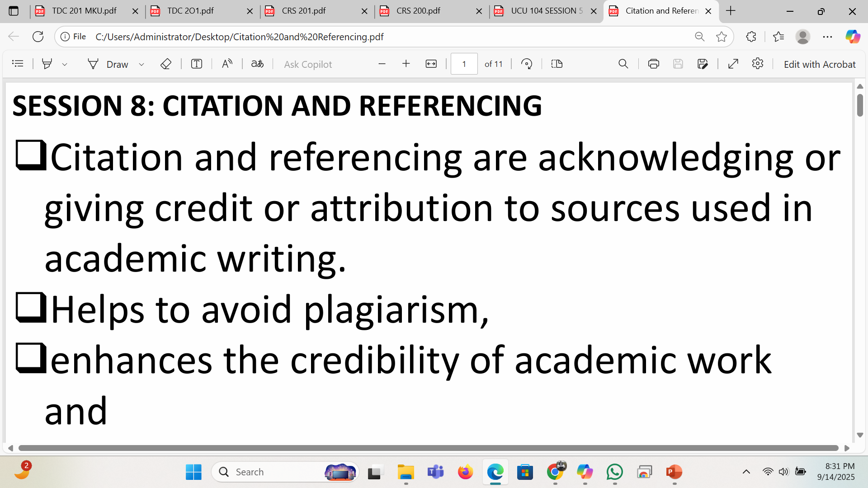The width and height of the screenshot is (868, 488).
Task: Click Edit with Acrobat
Action: (819, 64)
